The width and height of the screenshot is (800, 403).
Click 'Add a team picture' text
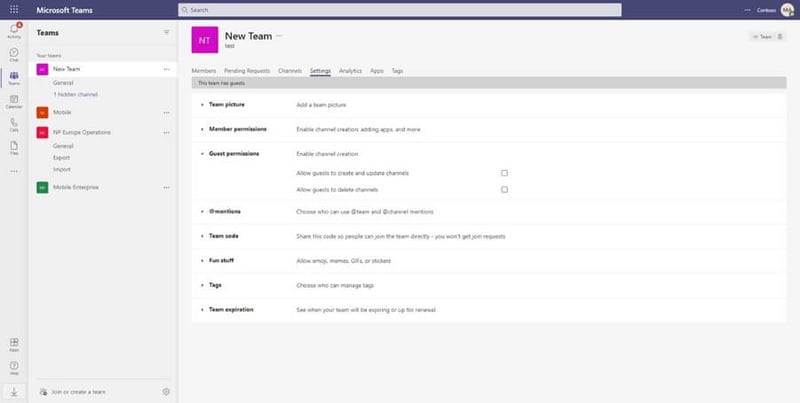pos(321,105)
